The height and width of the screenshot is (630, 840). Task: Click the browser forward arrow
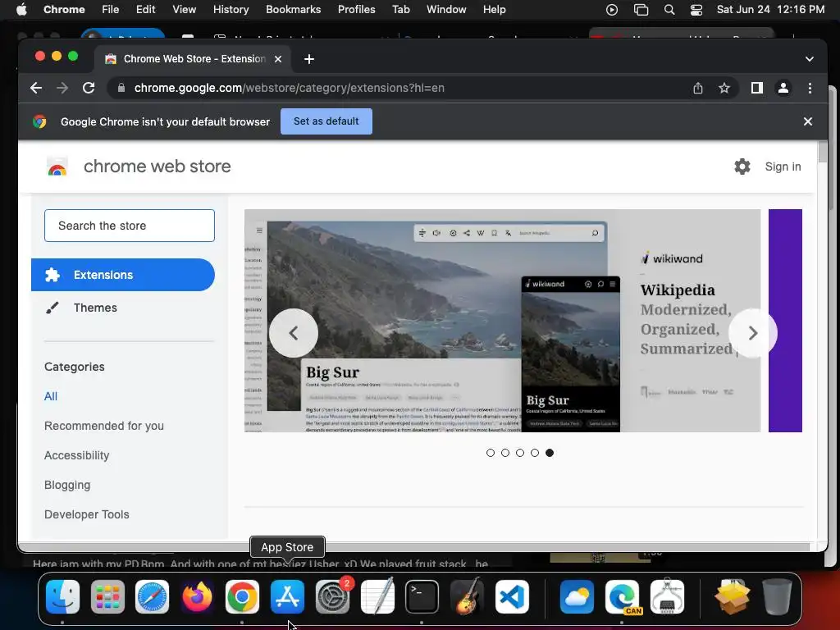pyautogui.click(x=62, y=88)
